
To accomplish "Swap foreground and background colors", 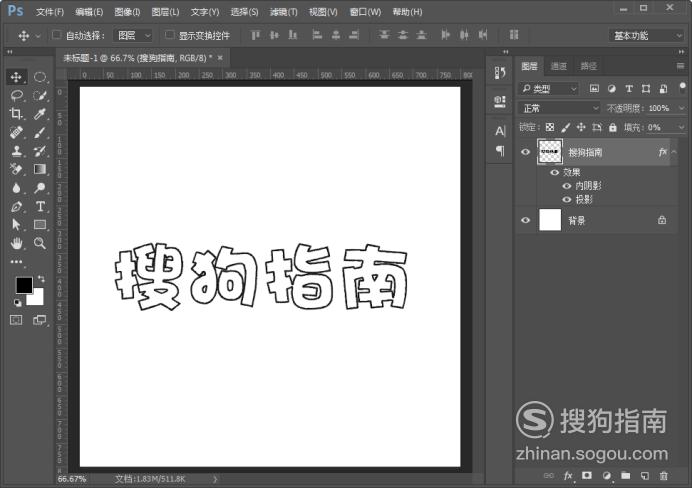I will 41,279.
